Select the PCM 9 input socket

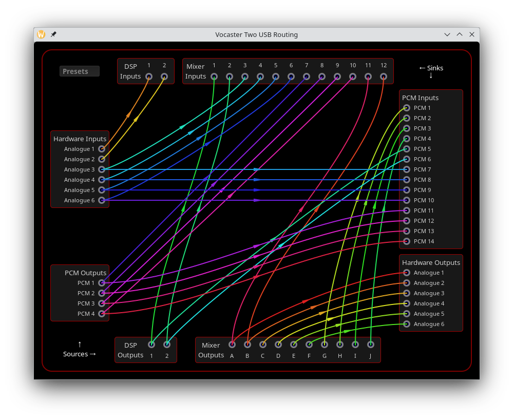click(x=406, y=190)
